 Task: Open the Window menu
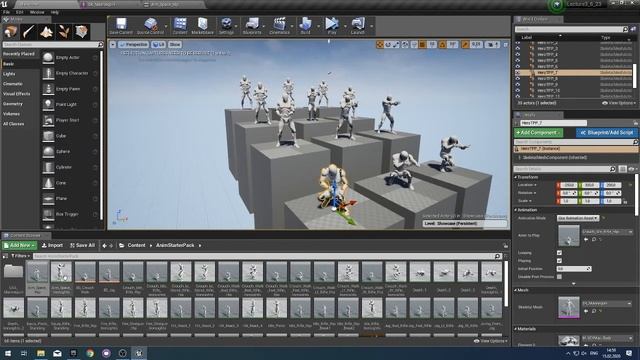tap(37, 12)
